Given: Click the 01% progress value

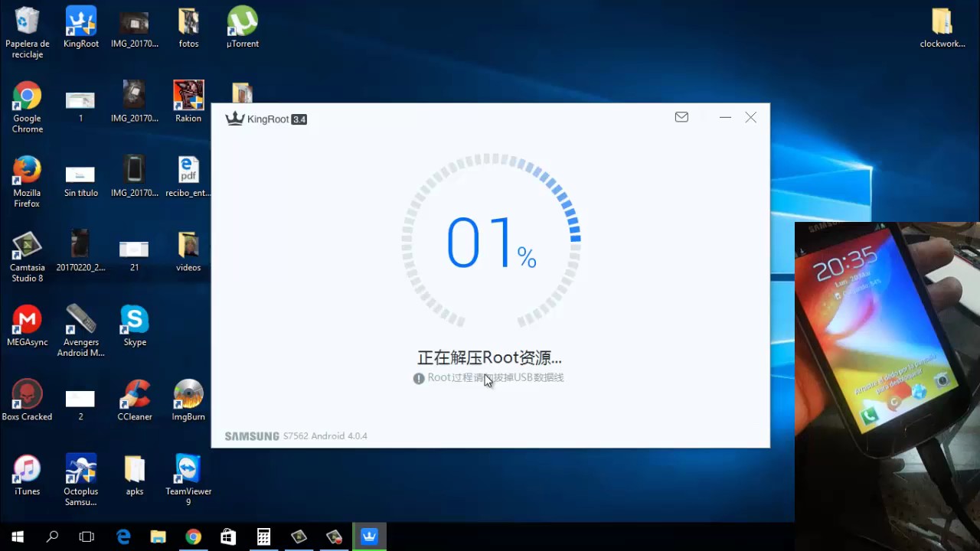Looking at the screenshot, I should click(x=491, y=243).
